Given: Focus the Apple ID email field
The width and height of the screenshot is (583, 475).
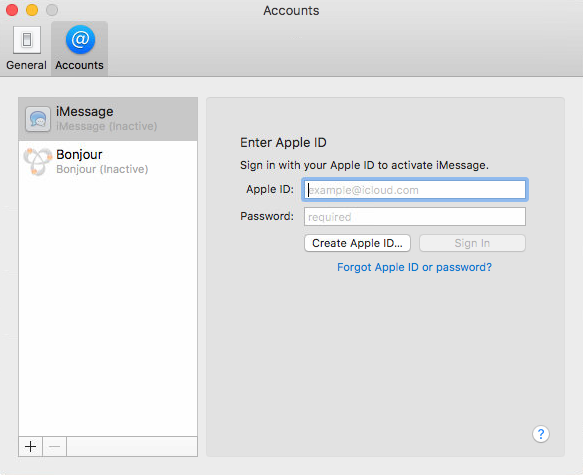Looking at the screenshot, I should pos(415,190).
